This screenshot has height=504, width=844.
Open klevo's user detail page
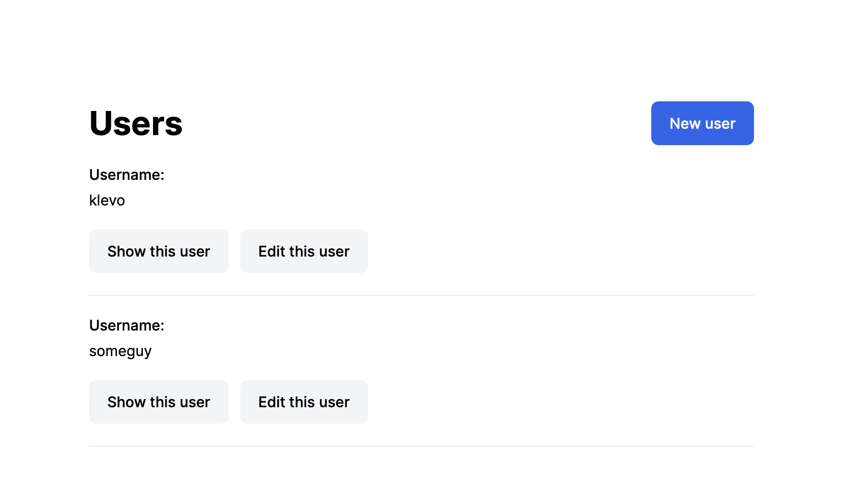158,251
